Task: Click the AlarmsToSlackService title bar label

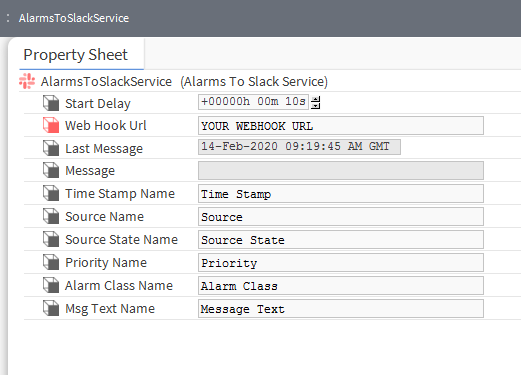Action: click(74, 18)
